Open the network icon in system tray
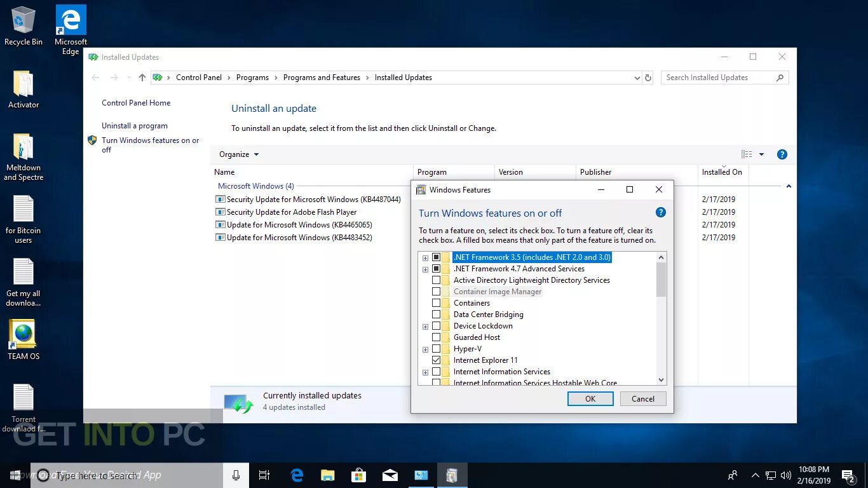 [x=771, y=475]
